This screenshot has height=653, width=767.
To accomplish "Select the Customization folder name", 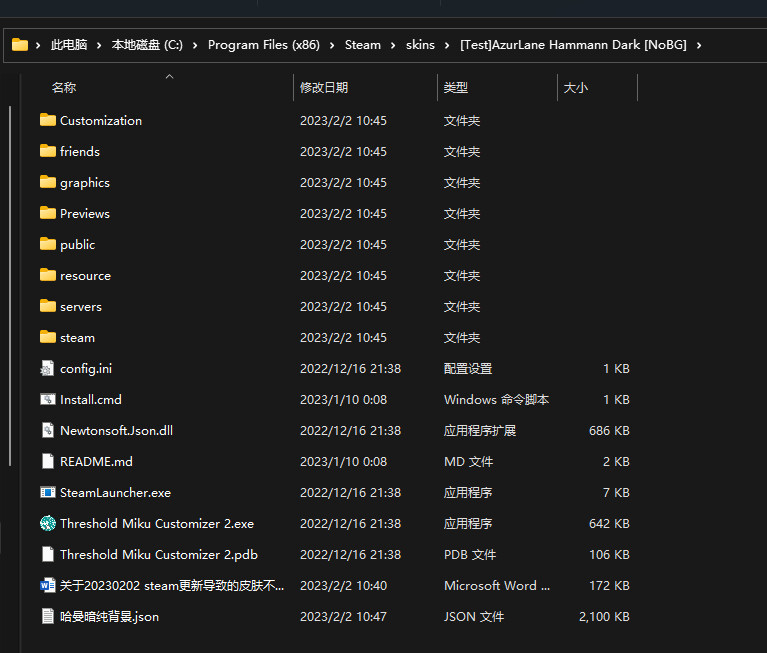I will (x=101, y=120).
